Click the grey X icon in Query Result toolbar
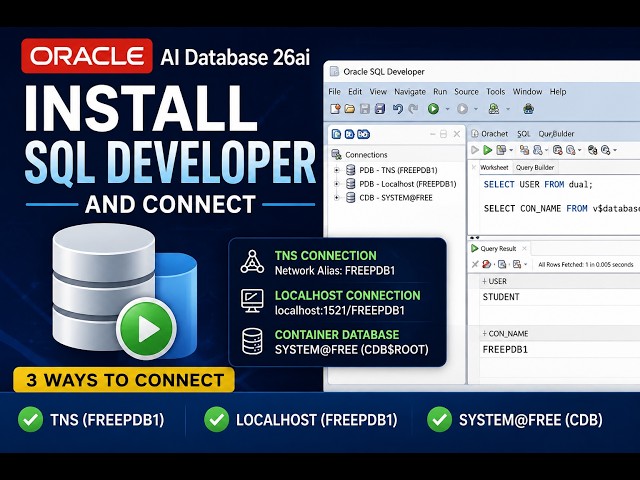Viewport: 640px width, 480px height. coord(475,264)
